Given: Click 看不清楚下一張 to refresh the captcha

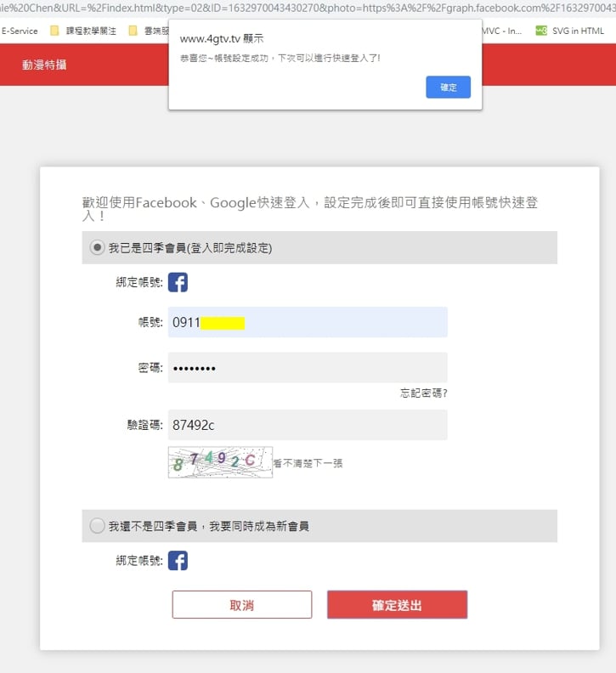Looking at the screenshot, I should pyautogui.click(x=308, y=464).
